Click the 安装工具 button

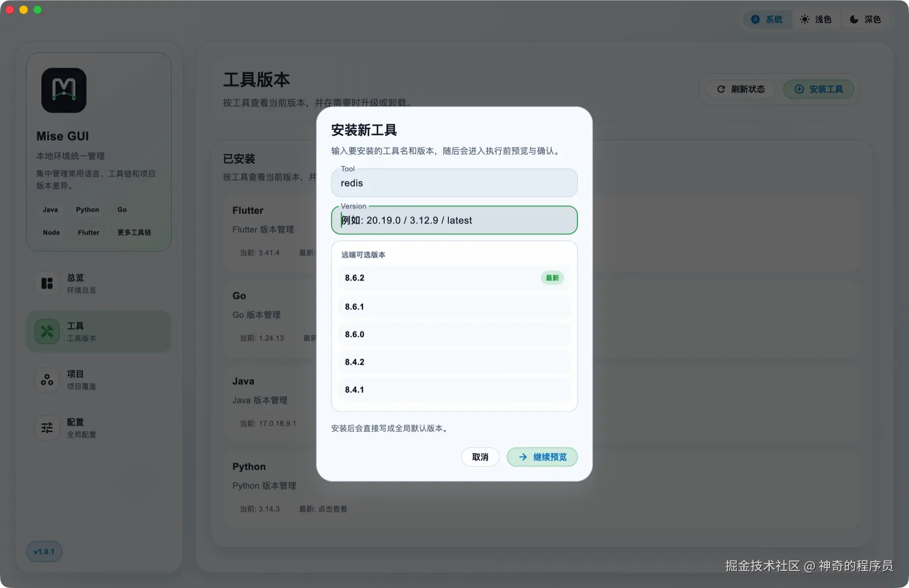point(819,89)
